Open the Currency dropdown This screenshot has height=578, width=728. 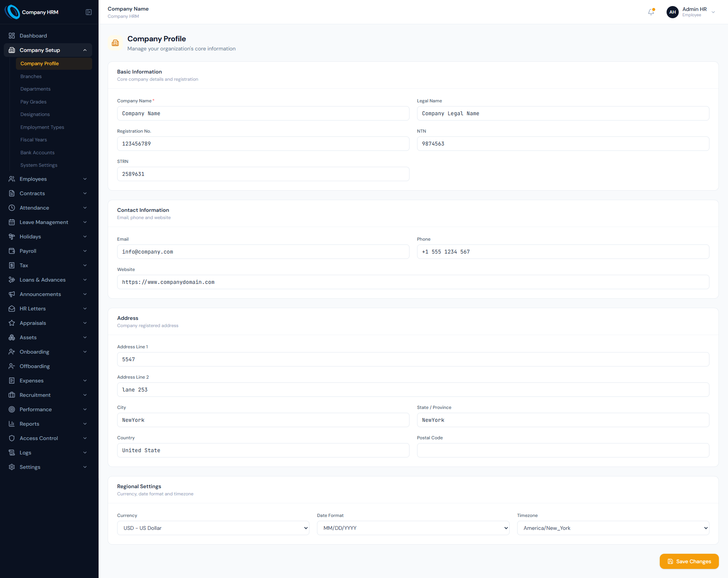pyautogui.click(x=213, y=528)
